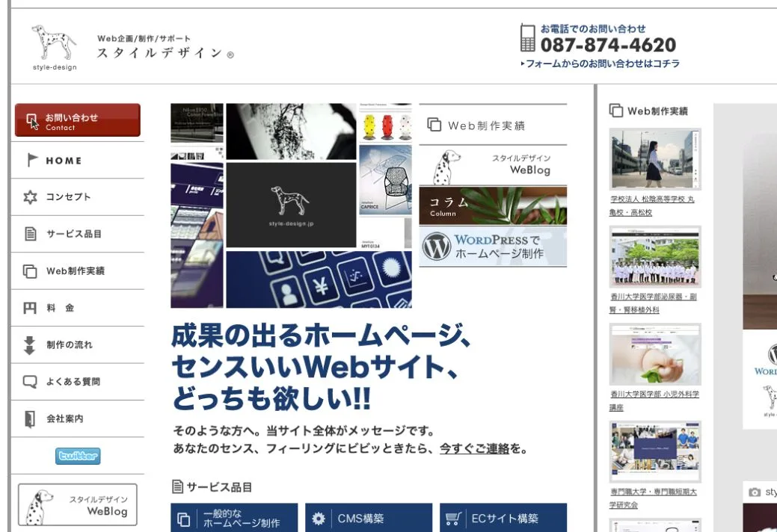Click the document icon beside sidebar サービス品目
Image resolution: width=777 pixels, height=532 pixels.
point(31,234)
